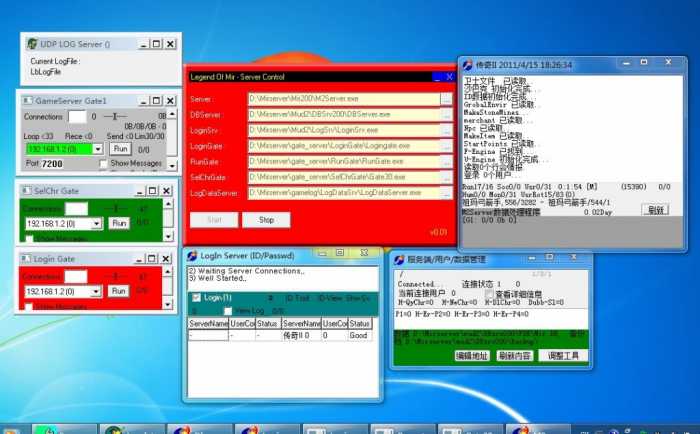Click the SelChr Gate title bar icon
This screenshot has width=700, height=434.
coord(26,191)
